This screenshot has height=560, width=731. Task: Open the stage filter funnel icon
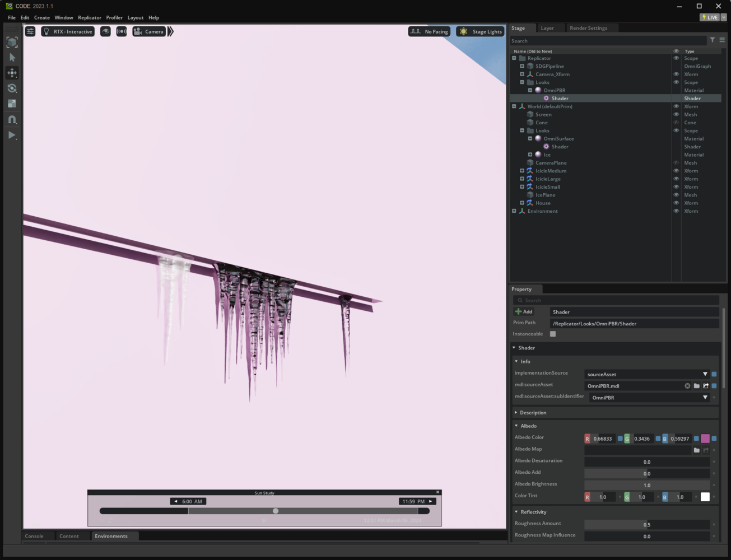pos(712,40)
